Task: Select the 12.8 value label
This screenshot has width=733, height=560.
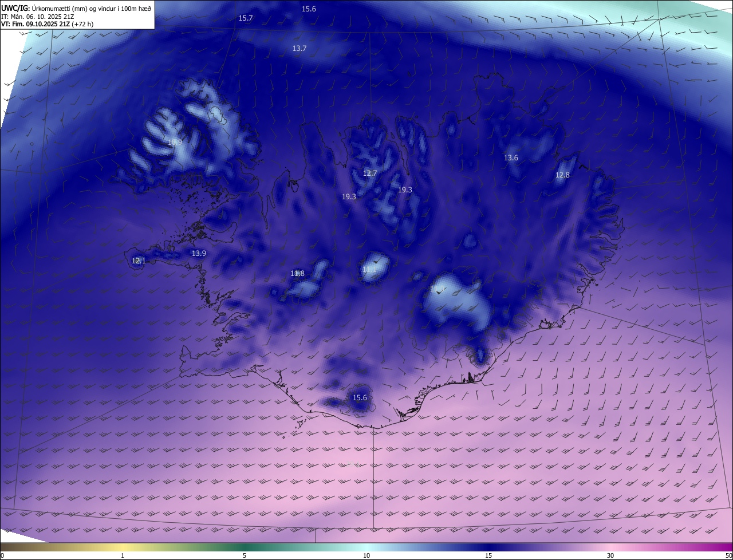Action: (x=562, y=175)
